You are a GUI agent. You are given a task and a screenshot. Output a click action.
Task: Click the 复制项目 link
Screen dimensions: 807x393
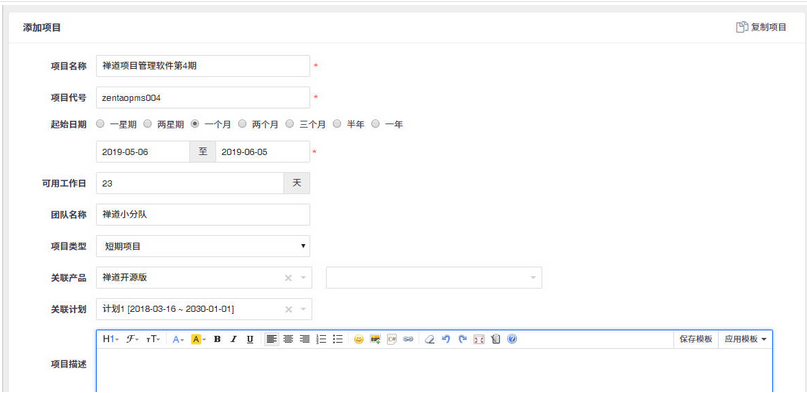pyautogui.click(x=761, y=28)
